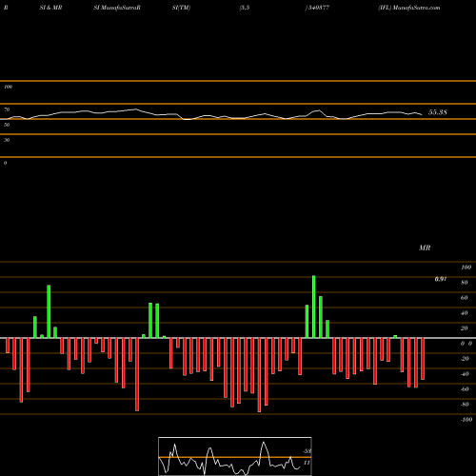This screenshot has height=476, width=476.
Task: Click the MR panel title label
Action: tap(425, 248)
